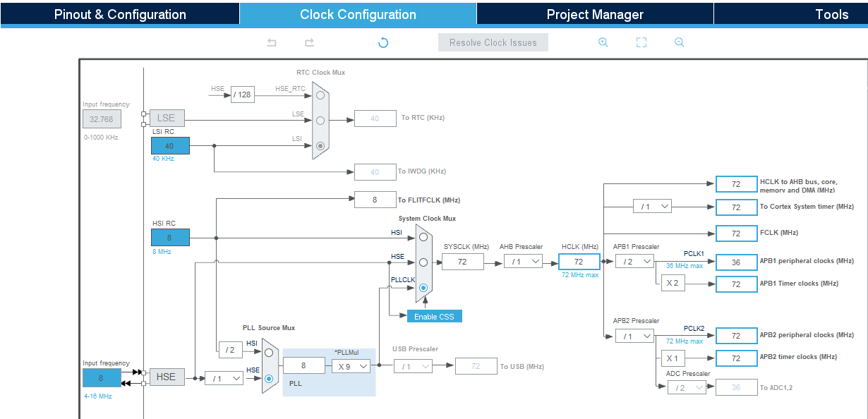This screenshot has height=419, width=868.
Task: Click the LSE input frequency field 32.768
Action: tap(102, 119)
